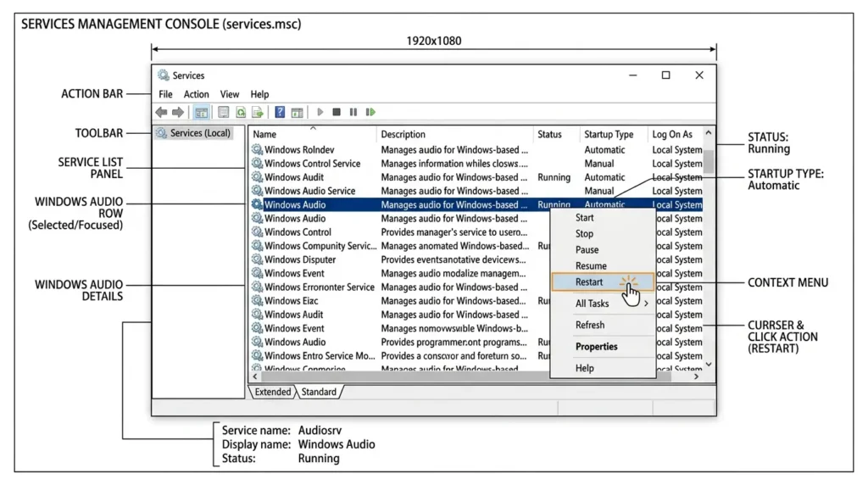Image resolution: width=868 pixels, height=485 pixels.
Task: Select the Windows Disputer row
Action: click(476, 259)
